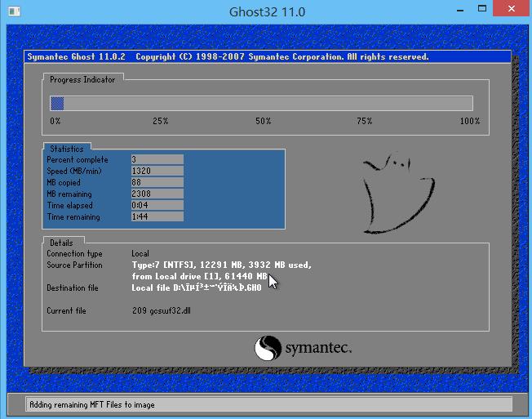Click the 0% progress scale marker

(55, 121)
